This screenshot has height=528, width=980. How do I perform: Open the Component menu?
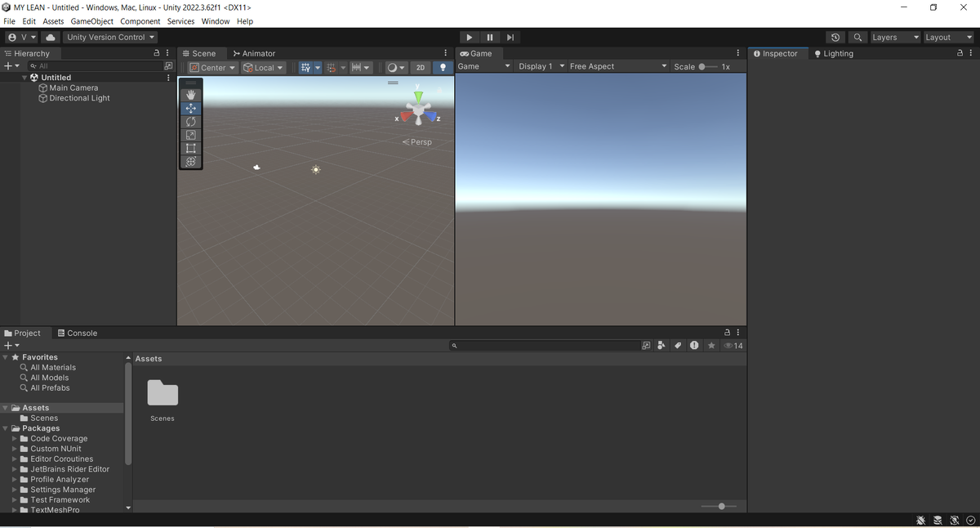(140, 21)
